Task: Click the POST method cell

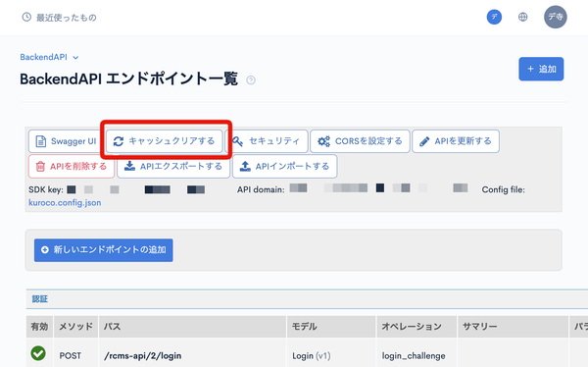Action: point(71,356)
